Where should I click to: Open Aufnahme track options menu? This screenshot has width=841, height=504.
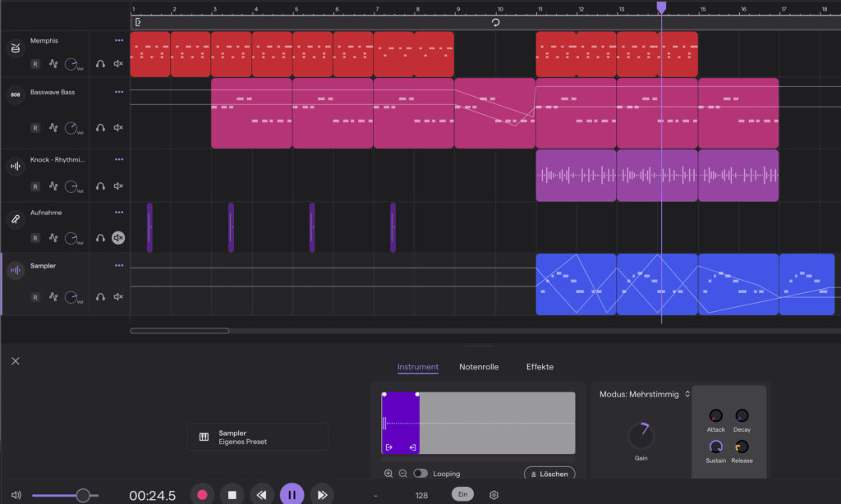119,213
